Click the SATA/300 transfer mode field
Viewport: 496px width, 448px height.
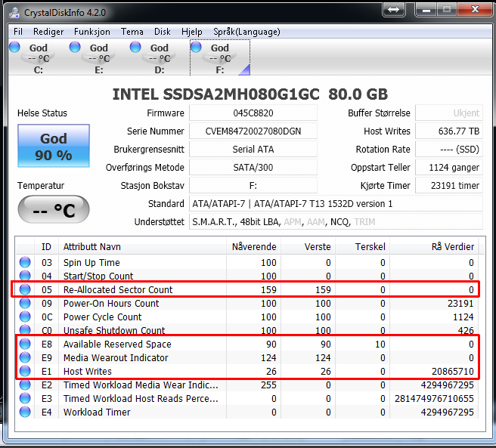pos(253,167)
